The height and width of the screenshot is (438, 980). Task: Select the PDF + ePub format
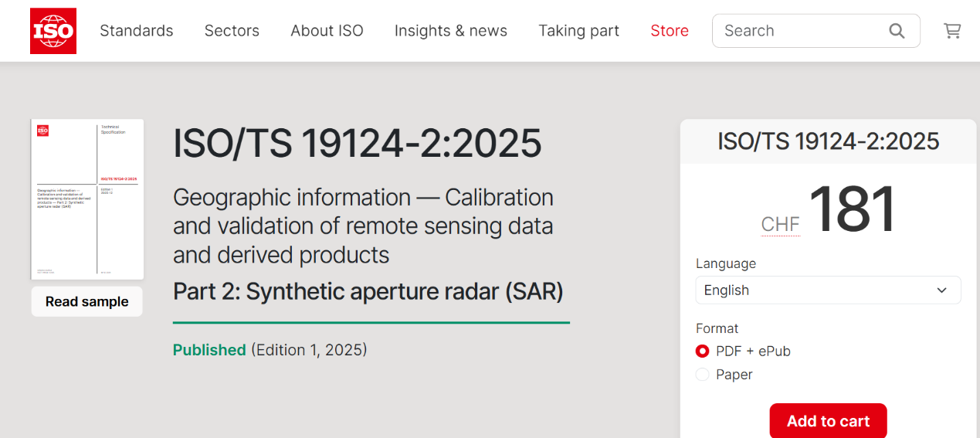[x=702, y=351]
